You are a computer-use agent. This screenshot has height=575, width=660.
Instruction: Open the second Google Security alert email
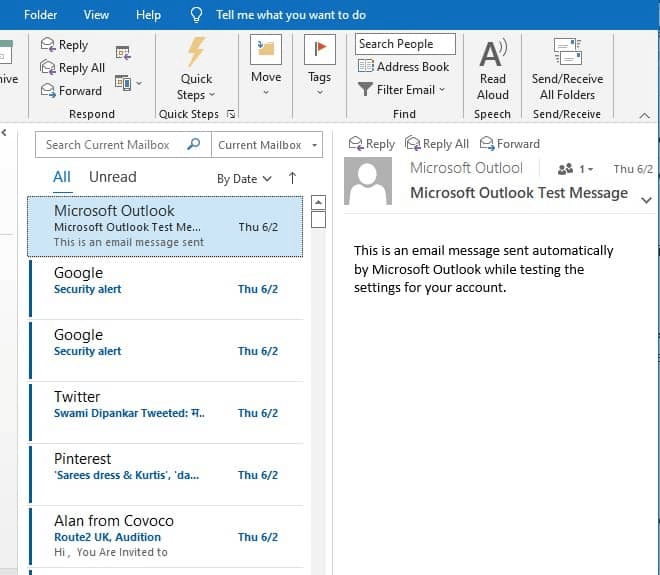(166, 351)
